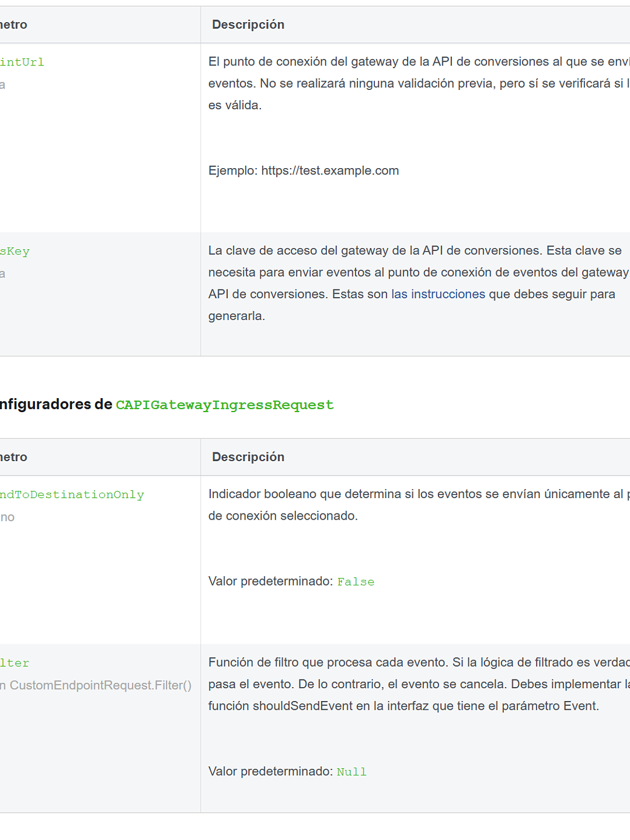Click the CustomEndpointRequest.Filter() type text
Screen dimensions: 630x840
tap(100, 685)
